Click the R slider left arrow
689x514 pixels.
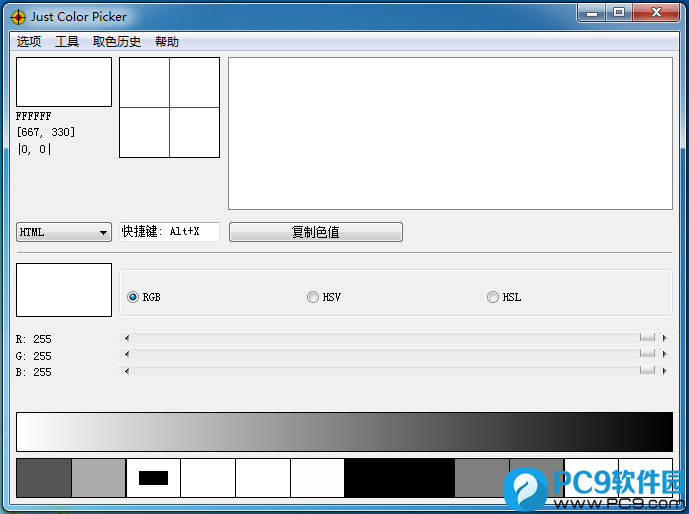point(127,338)
